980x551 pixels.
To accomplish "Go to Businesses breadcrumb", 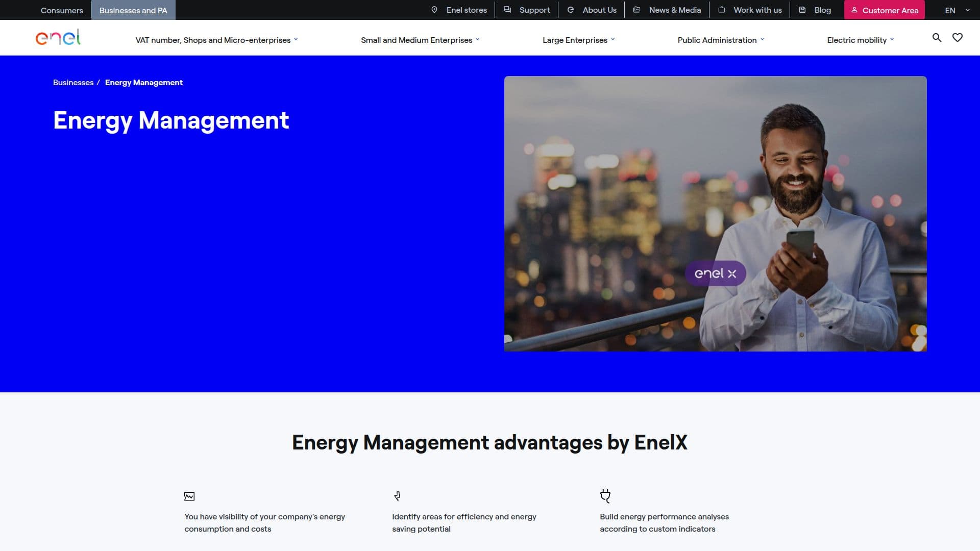I will point(73,83).
